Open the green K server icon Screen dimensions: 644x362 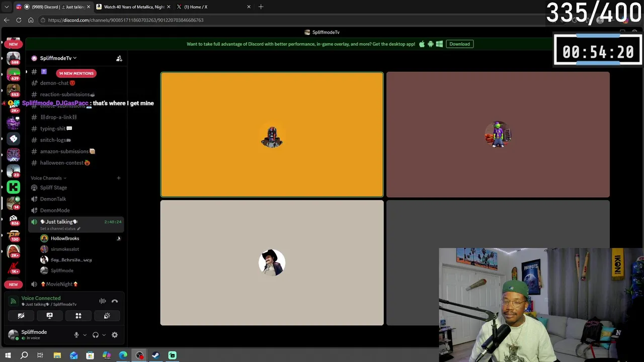point(14,187)
